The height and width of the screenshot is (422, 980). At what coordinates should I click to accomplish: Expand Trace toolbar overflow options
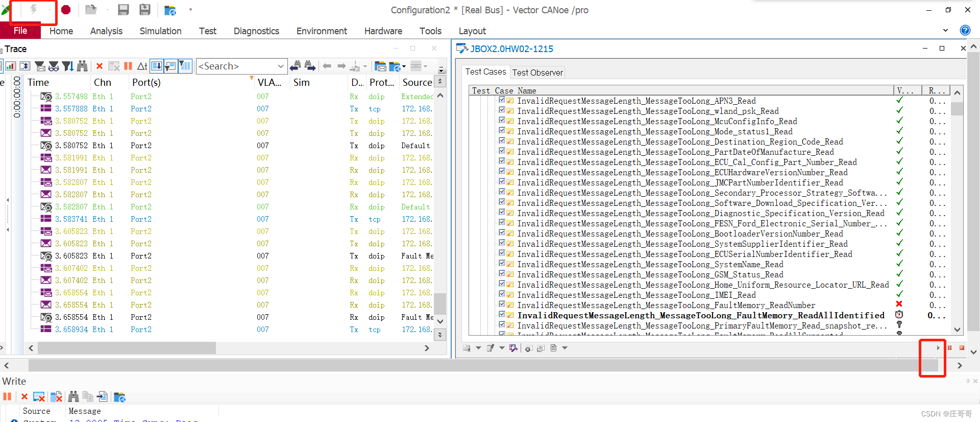tap(442, 70)
